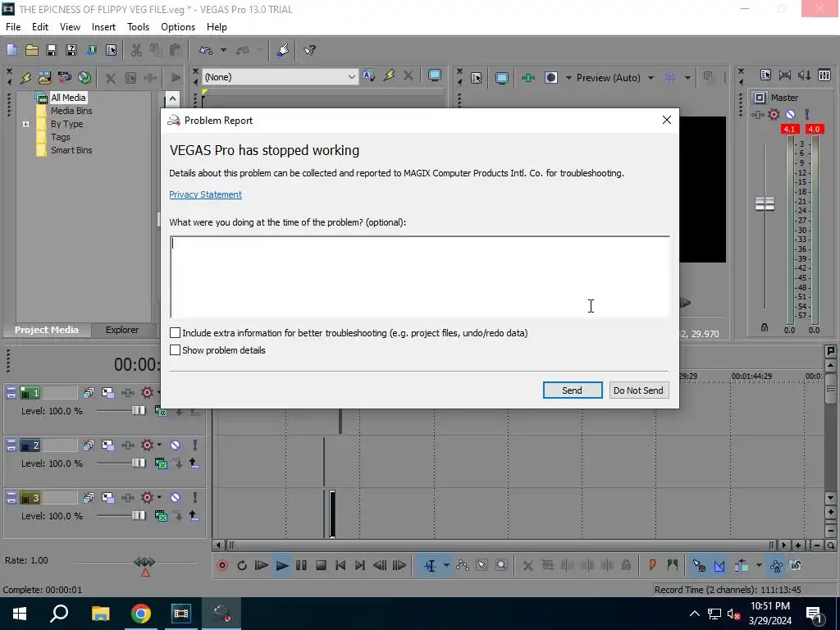The height and width of the screenshot is (630, 840).
Task: Click track 1 Level slider handle
Action: pos(139,411)
